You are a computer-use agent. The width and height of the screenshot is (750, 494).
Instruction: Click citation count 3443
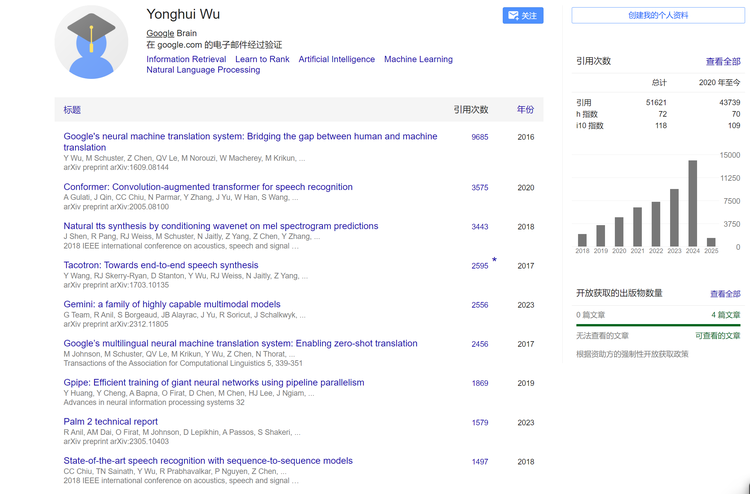(x=480, y=227)
